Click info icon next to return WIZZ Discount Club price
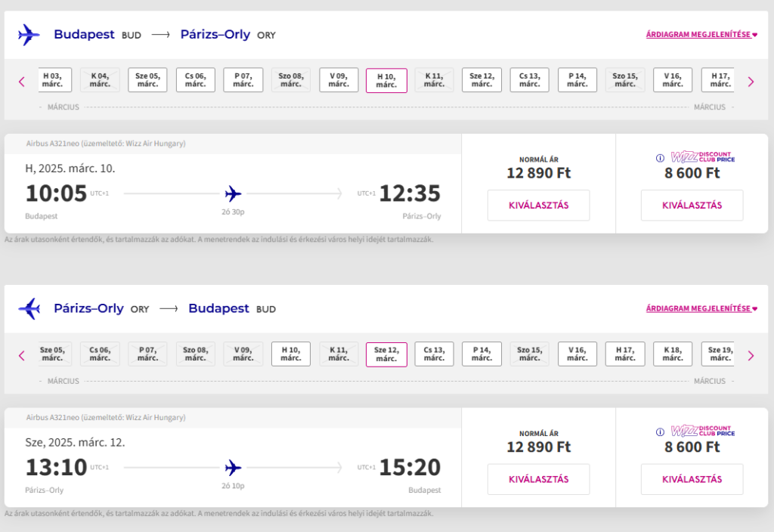The height and width of the screenshot is (532, 774). (x=660, y=432)
